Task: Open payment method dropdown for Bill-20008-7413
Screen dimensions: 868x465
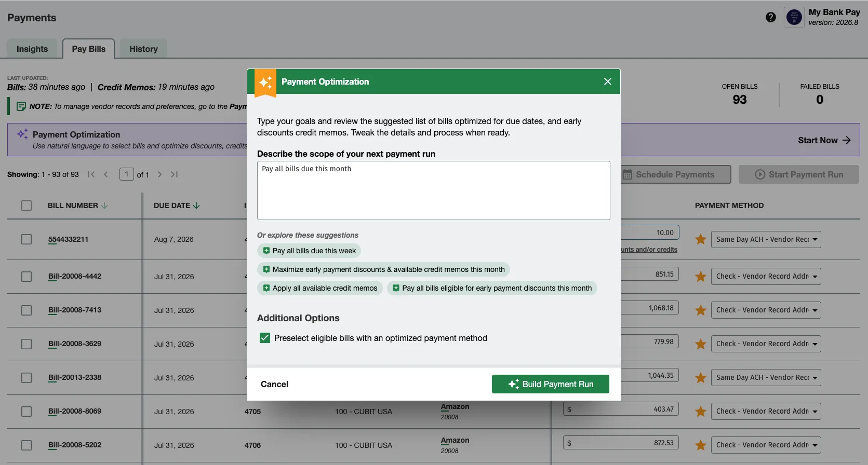Action: [x=766, y=310]
